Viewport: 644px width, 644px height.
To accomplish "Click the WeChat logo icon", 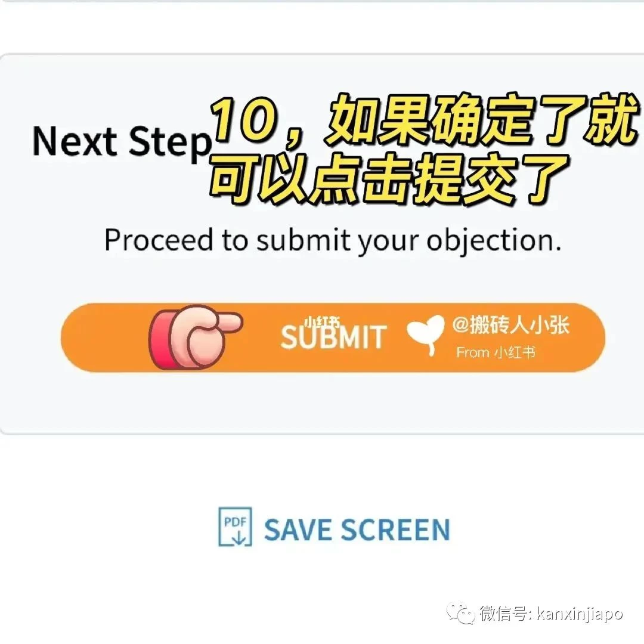I will tap(460, 614).
